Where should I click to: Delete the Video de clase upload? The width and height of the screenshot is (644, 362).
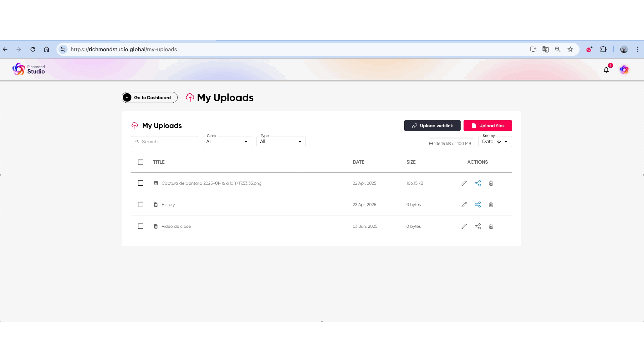pos(491,226)
